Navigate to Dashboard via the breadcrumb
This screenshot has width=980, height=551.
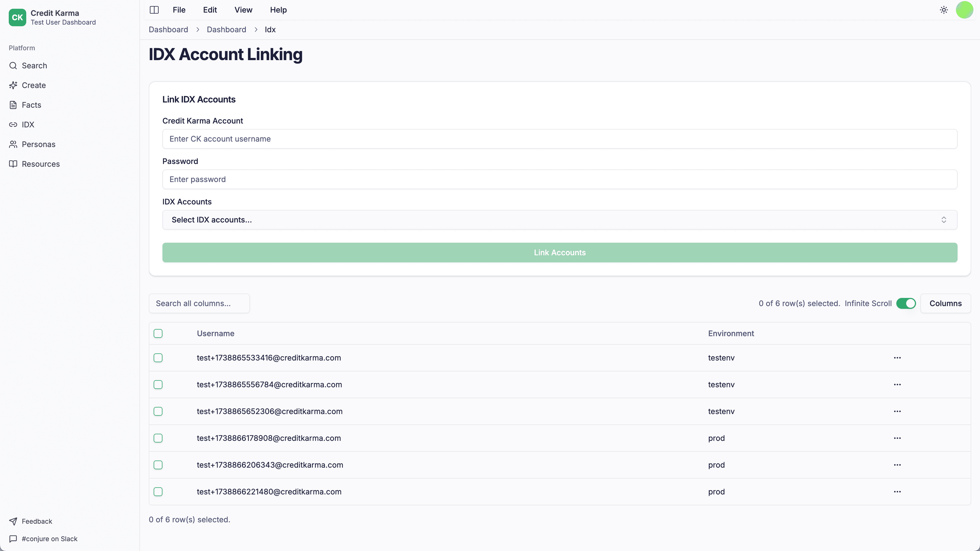168,29
